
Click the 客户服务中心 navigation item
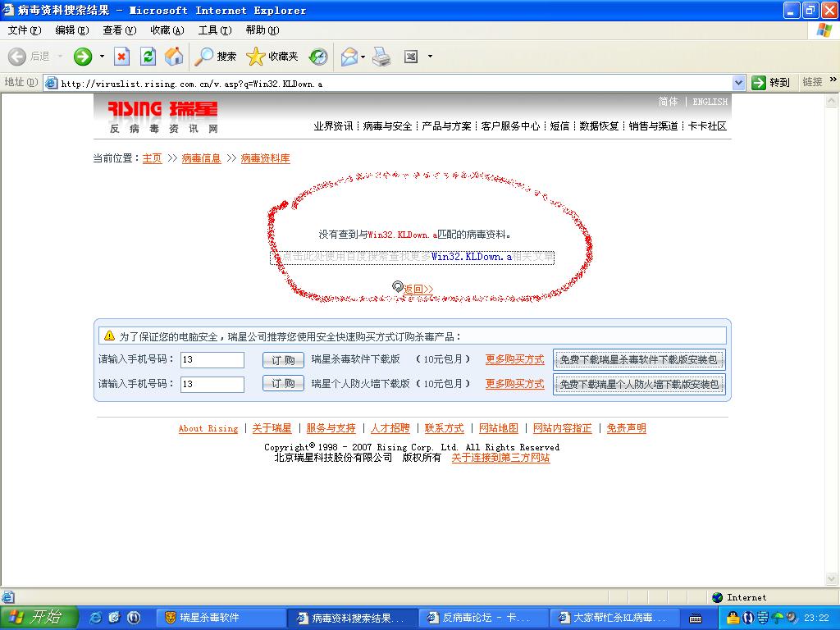(510, 126)
